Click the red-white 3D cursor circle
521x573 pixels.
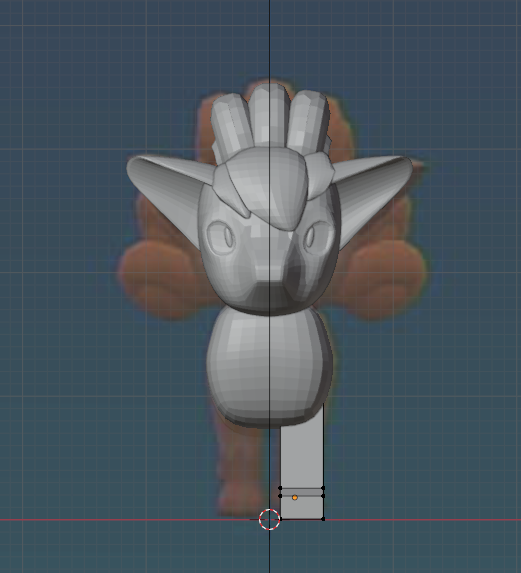270,519
